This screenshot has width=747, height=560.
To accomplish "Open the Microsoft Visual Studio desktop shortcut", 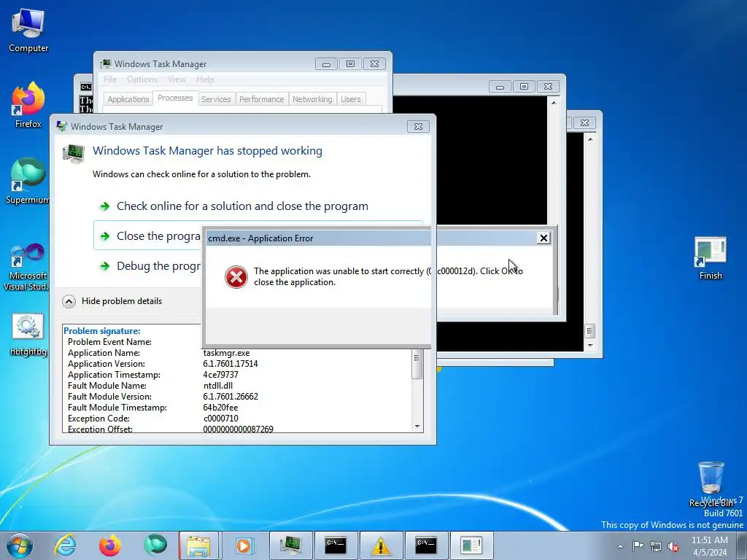I will [27, 267].
